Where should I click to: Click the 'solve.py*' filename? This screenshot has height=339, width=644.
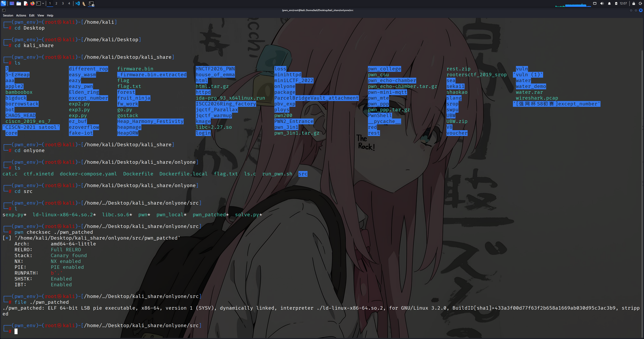[248, 215]
